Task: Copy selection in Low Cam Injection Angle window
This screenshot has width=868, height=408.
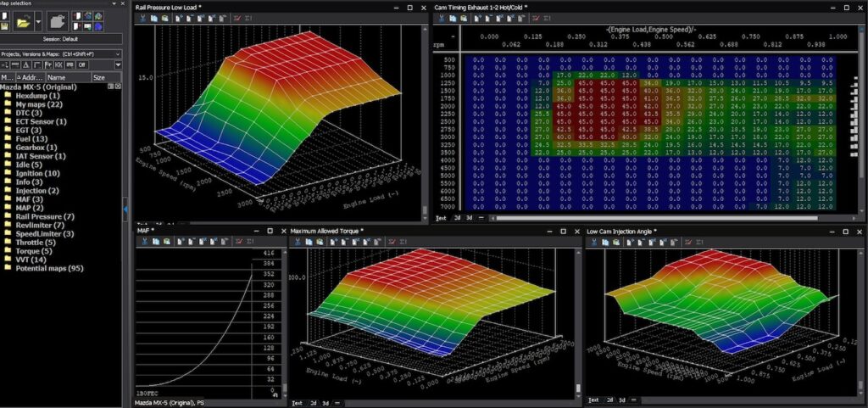Action: pos(605,242)
